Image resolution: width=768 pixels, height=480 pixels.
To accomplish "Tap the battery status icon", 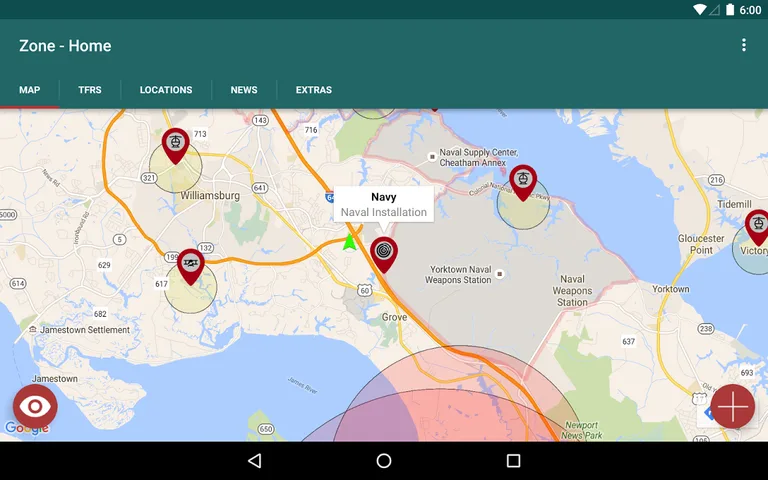I will pos(730,9).
